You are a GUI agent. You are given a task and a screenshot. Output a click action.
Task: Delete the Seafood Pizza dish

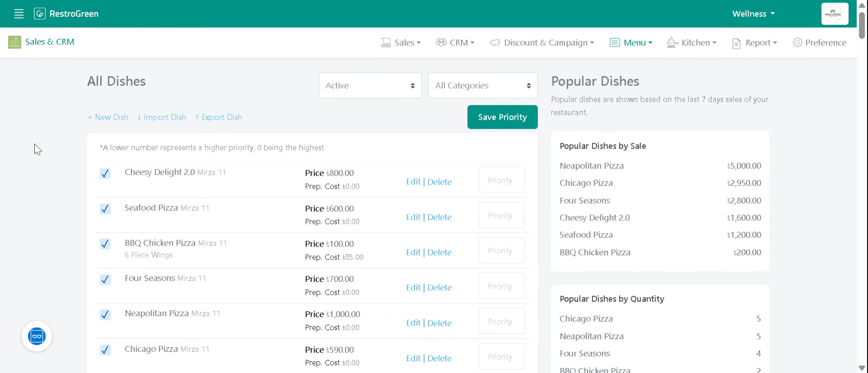(x=439, y=217)
